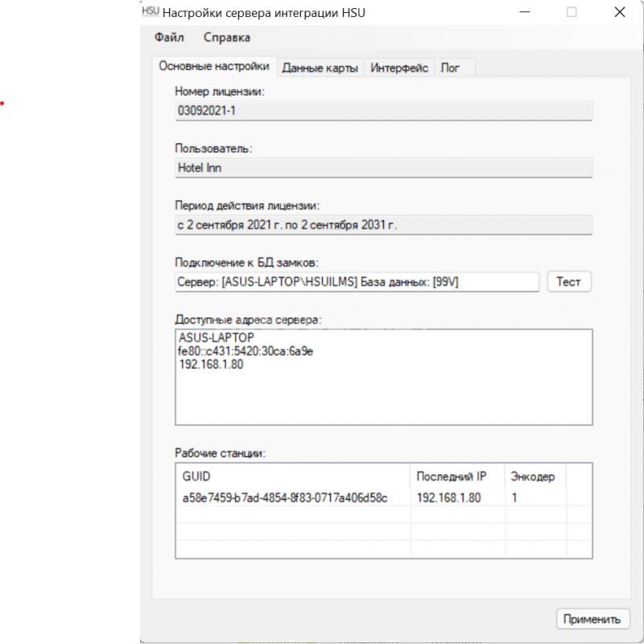This screenshot has height=644, width=644.
Task: Select ASUS-LAPTOP in server address list
Action: coord(217,337)
